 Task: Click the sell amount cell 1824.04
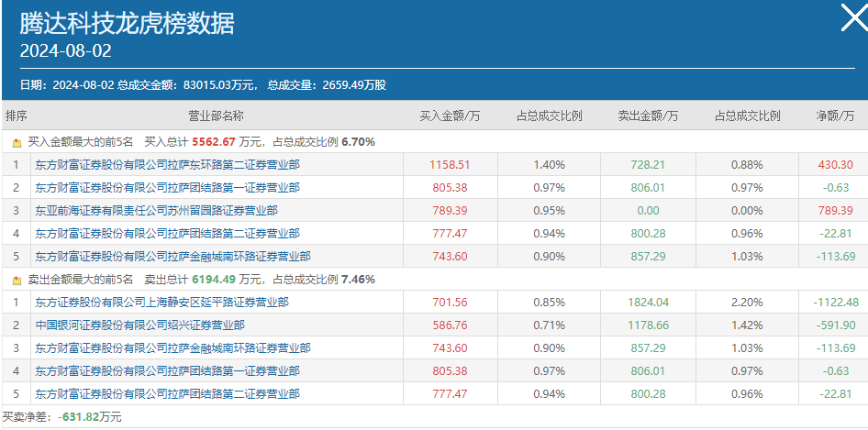(x=648, y=303)
